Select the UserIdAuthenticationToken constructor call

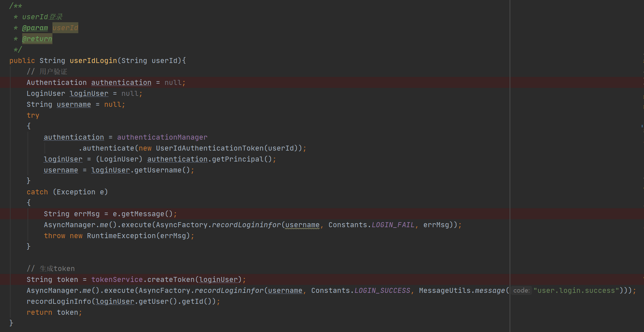tap(209, 148)
